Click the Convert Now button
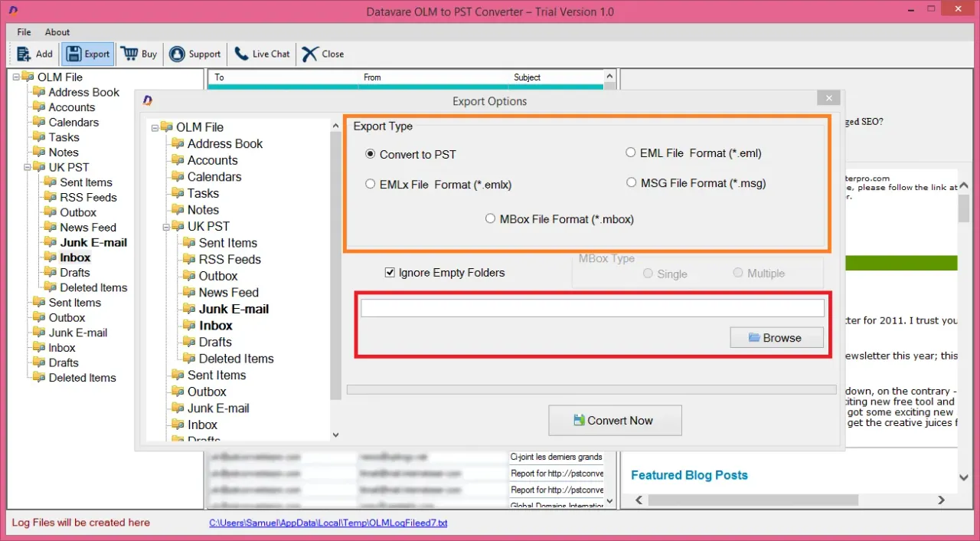980x541 pixels. pos(615,421)
